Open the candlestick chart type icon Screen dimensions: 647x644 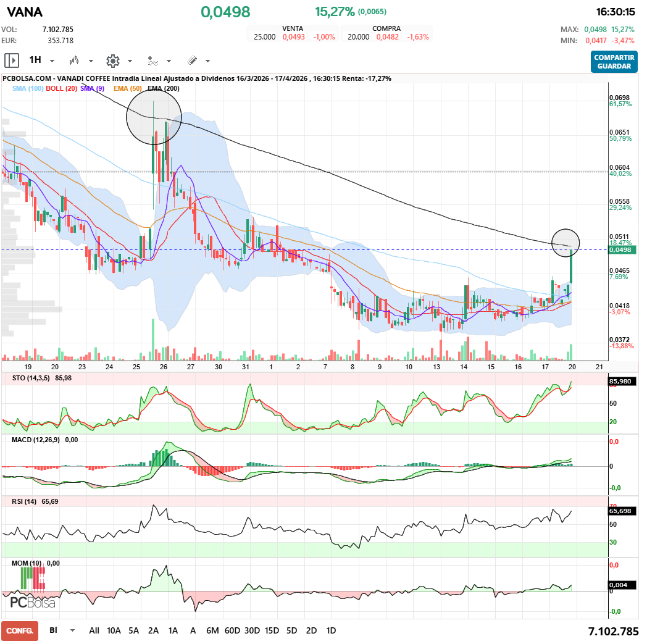[x=74, y=61]
